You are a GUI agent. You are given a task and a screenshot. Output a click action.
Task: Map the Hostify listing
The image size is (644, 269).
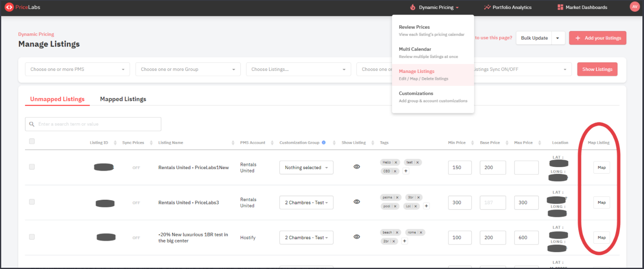click(x=602, y=238)
